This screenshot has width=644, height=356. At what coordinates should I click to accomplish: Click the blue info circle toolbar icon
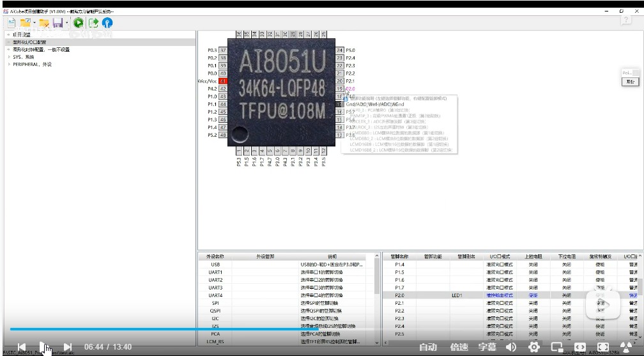pyautogui.click(x=107, y=23)
